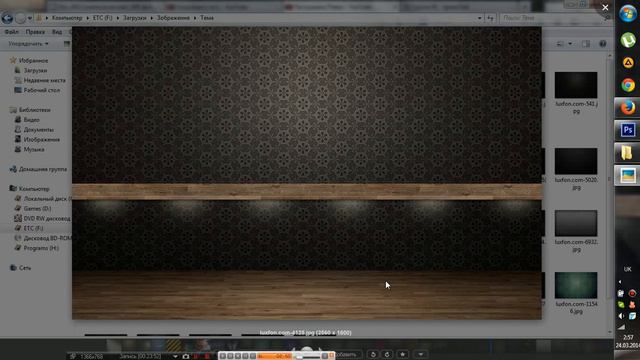
Task: Open the Файл menu
Action: tap(11, 32)
